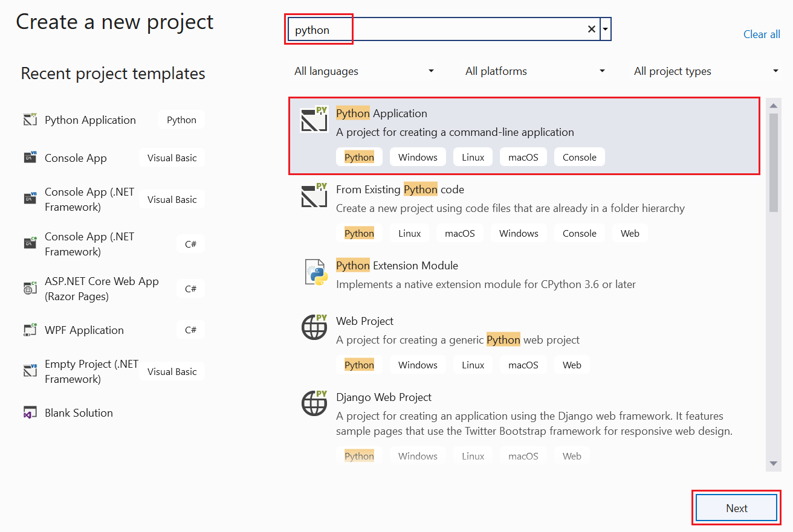The image size is (793, 532).
Task: Clear the search box with the X
Action: [591, 29]
